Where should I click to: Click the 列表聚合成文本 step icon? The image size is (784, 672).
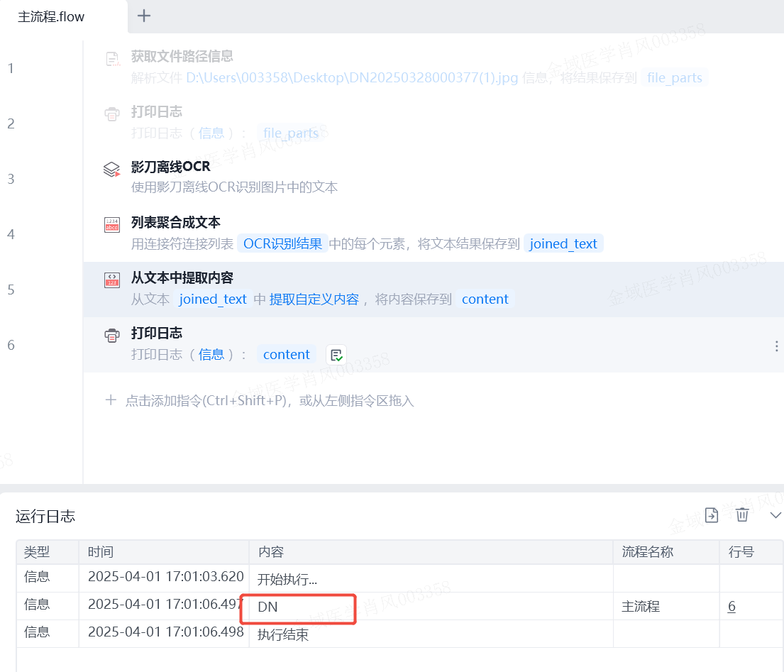coord(112,224)
